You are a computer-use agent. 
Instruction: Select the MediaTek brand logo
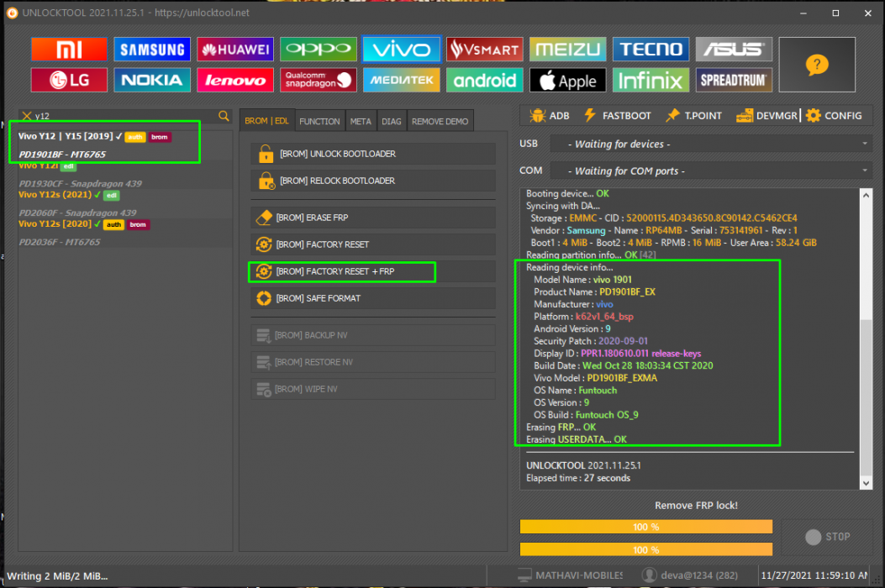tap(401, 80)
